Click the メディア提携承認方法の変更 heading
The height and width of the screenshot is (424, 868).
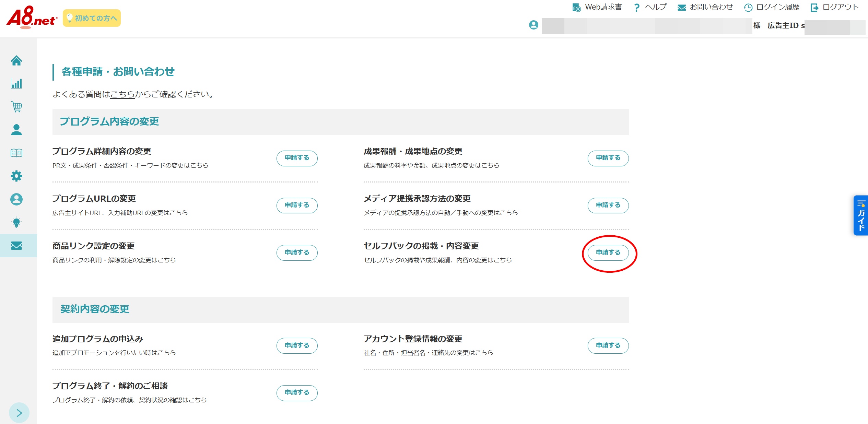tap(417, 199)
